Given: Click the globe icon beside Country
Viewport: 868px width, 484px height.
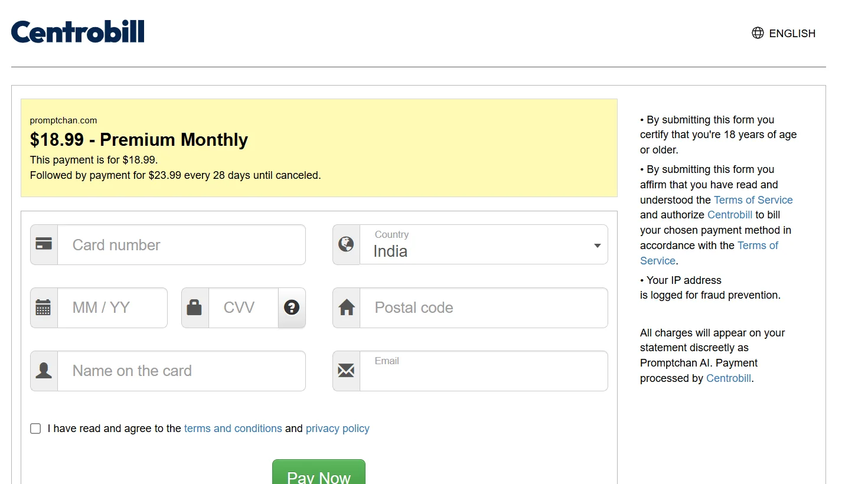Looking at the screenshot, I should point(346,244).
